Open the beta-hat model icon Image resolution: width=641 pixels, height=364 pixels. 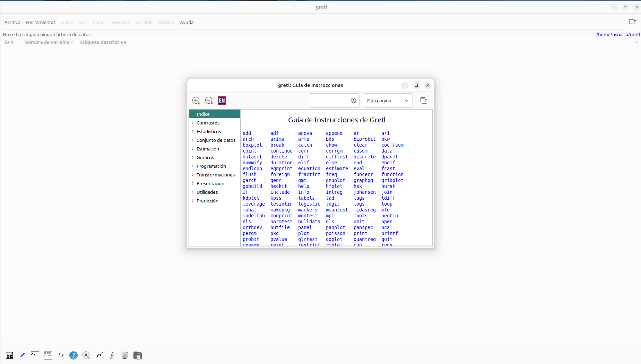click(112, 355)
